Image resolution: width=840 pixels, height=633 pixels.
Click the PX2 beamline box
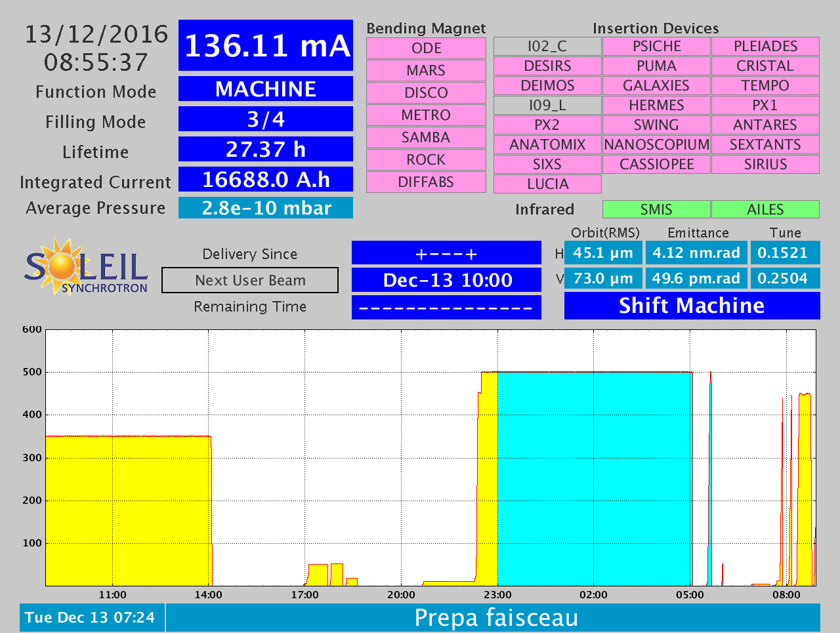[x=547, y=125]
